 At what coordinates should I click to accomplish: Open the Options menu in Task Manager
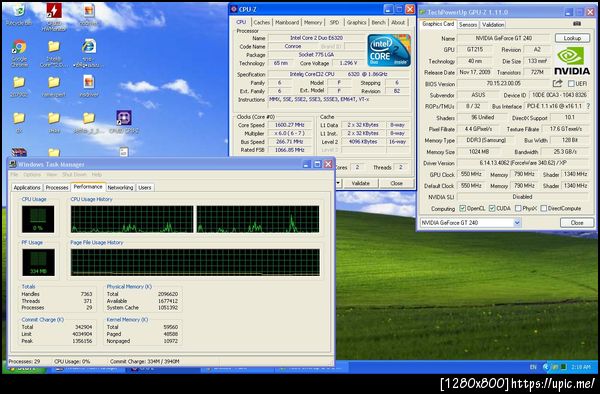pyautogui.click(x=32, y=174)
